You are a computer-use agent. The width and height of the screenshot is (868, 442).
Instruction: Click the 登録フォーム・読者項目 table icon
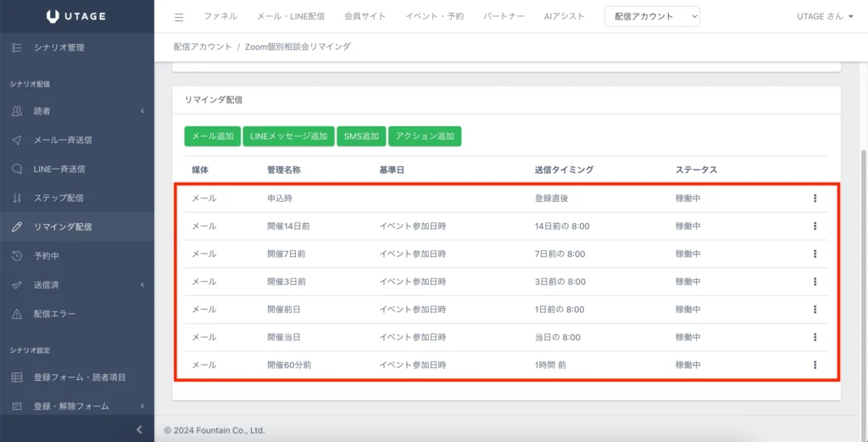[x=17, y=378]
